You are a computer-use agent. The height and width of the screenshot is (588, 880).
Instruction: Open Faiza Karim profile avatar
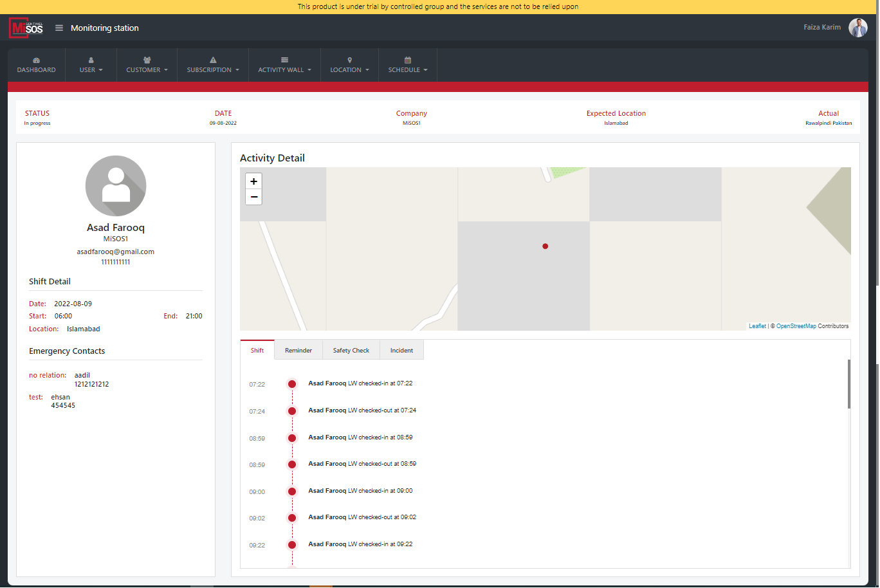click(857, 28)
